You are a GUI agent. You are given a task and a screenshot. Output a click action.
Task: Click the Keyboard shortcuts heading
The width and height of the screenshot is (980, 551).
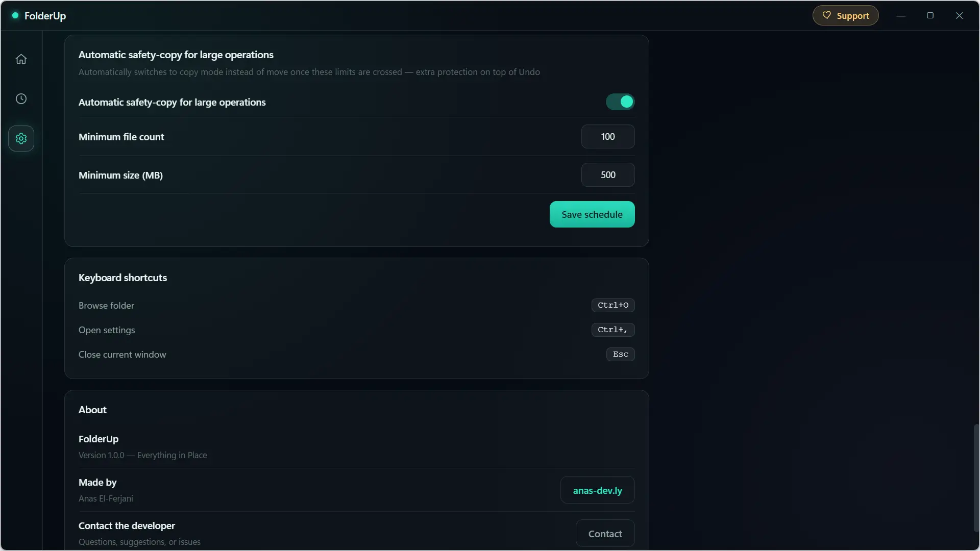[122, 278]
